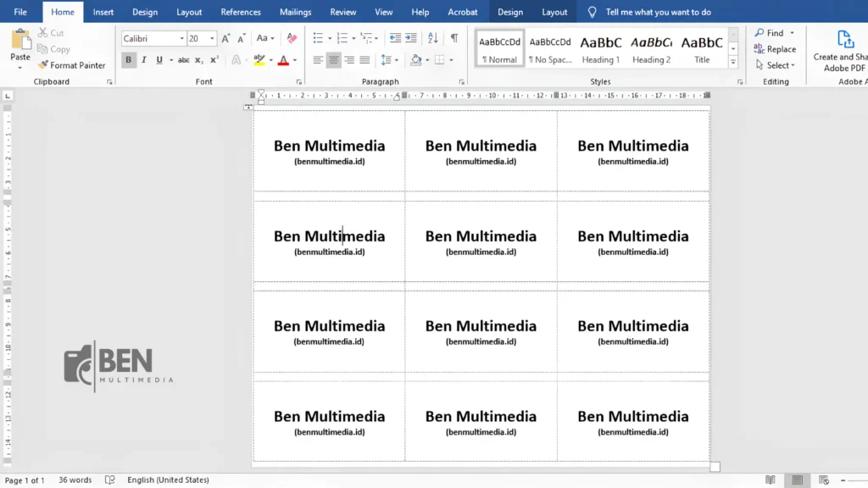This screenshot has height=488, width=868.
Task: Switch to Read Mode view
Action: 770,480
